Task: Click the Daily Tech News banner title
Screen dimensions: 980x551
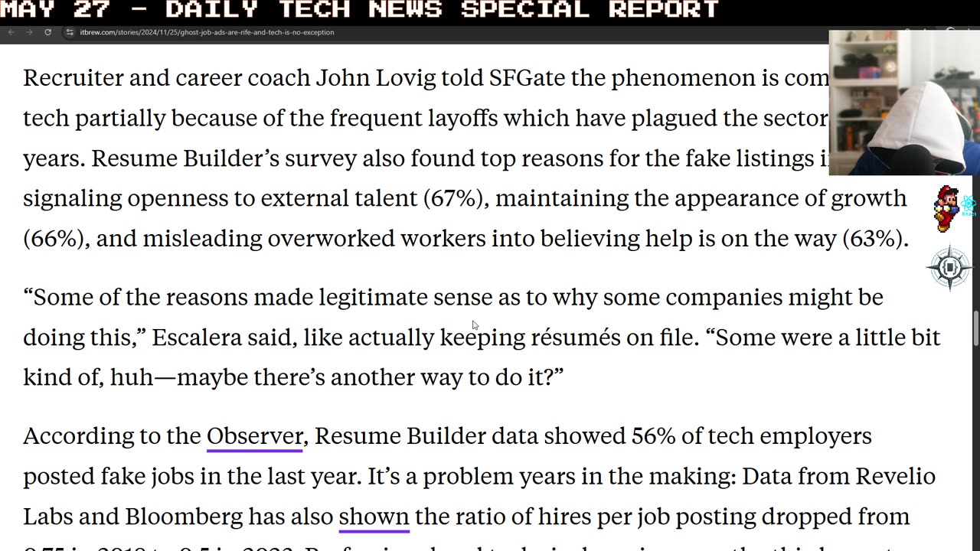Action: 360,10
